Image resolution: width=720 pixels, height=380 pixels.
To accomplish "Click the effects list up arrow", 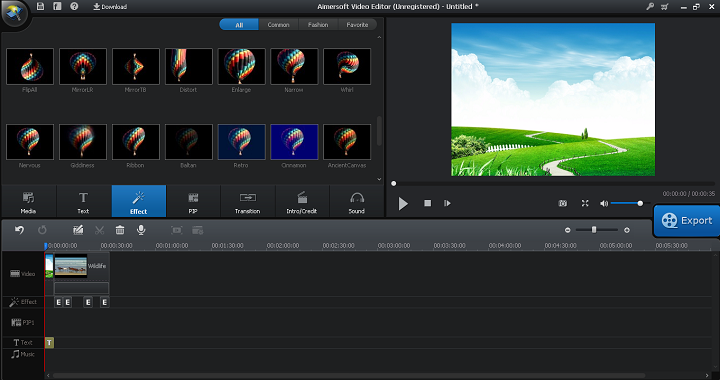I will click(x=379, y=37).
